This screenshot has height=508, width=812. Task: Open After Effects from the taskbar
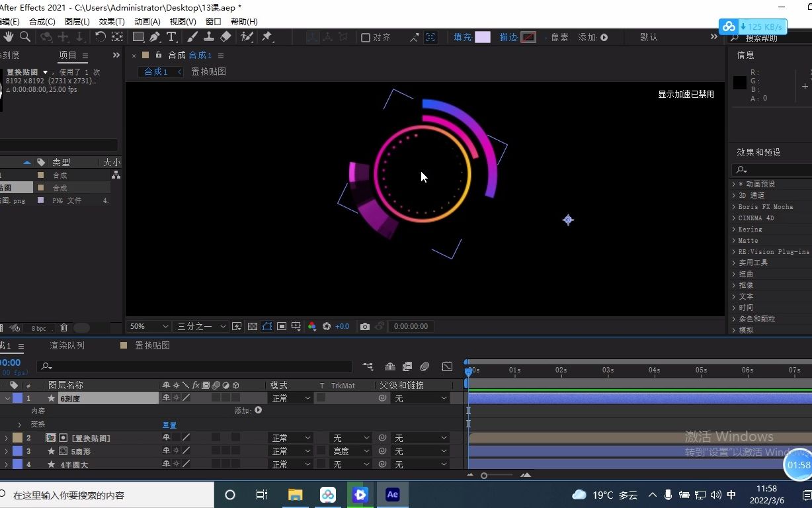(x=392, y=494)
